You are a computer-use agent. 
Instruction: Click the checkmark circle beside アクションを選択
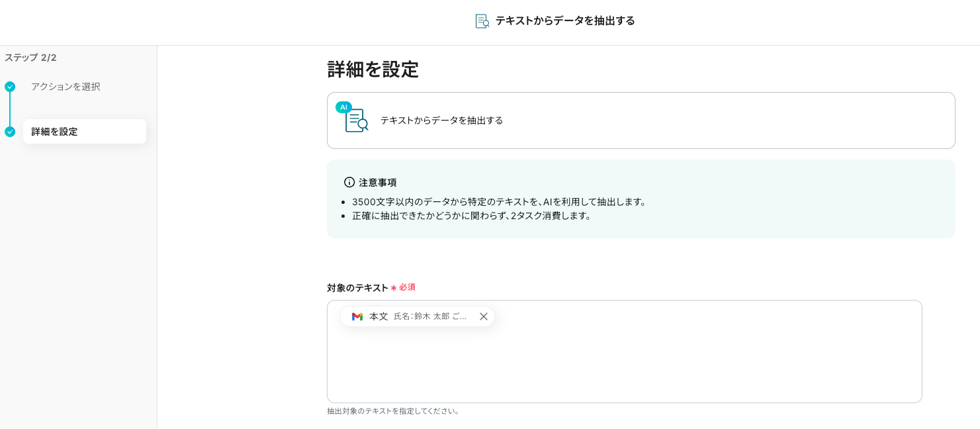click(10, 87)
